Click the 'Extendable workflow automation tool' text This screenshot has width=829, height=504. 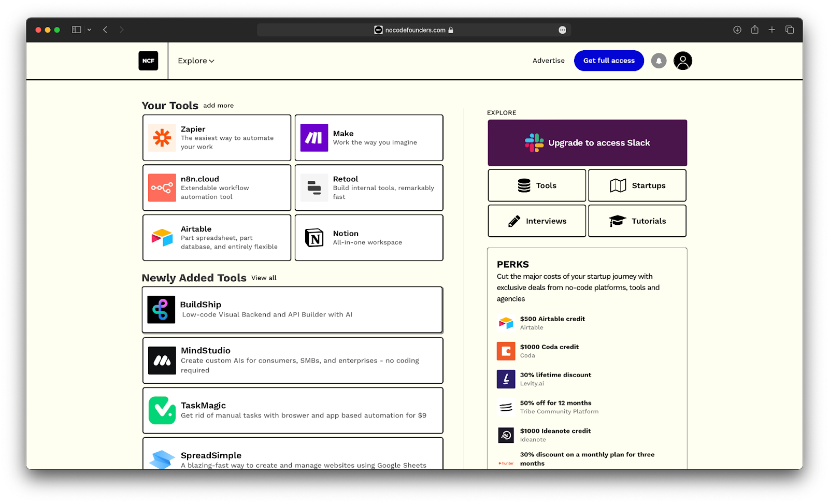click(215, 192)
